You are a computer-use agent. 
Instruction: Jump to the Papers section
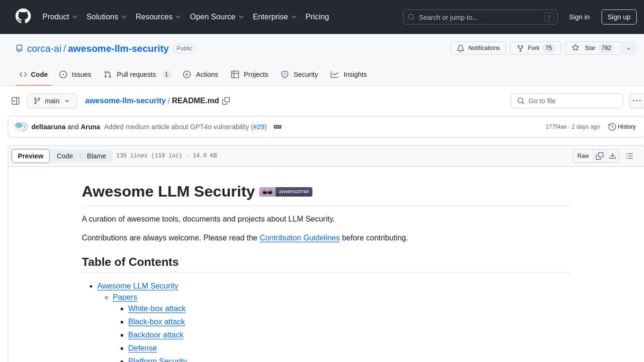(125, 297)
